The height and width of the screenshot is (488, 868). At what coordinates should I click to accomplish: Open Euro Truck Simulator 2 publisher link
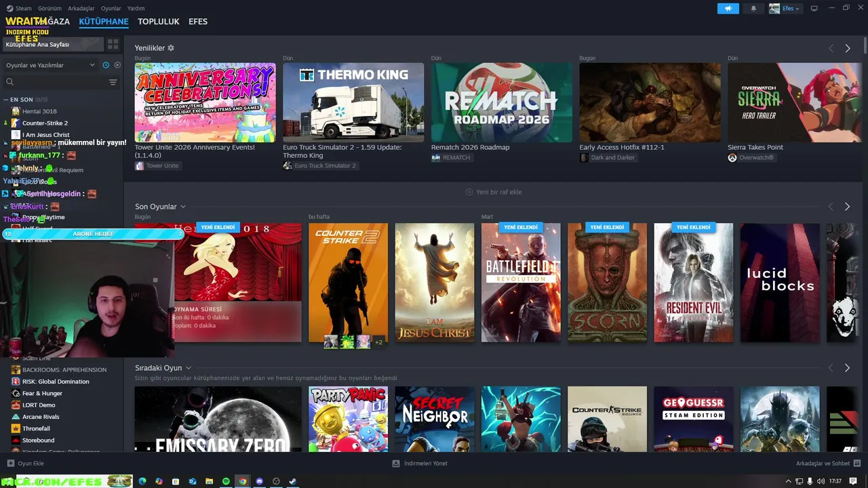319,165
